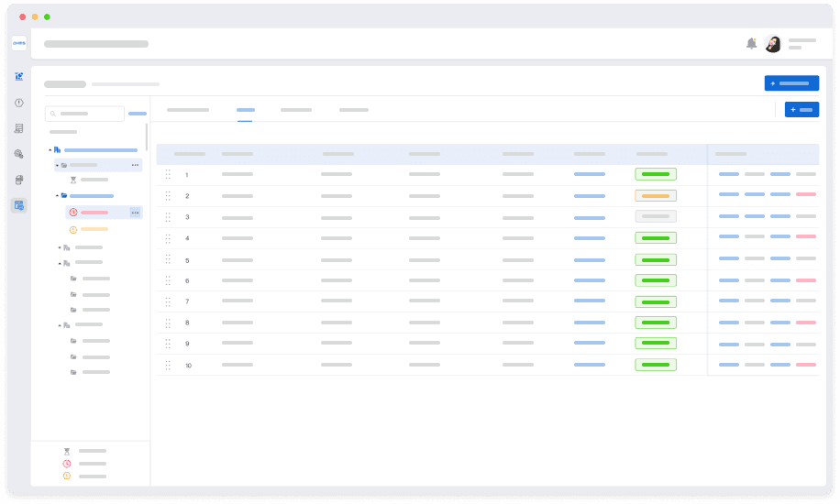Viewport: 840px width, 504px height.
Task: Click the ONES logo in sidebar
Action: (19, 42)
